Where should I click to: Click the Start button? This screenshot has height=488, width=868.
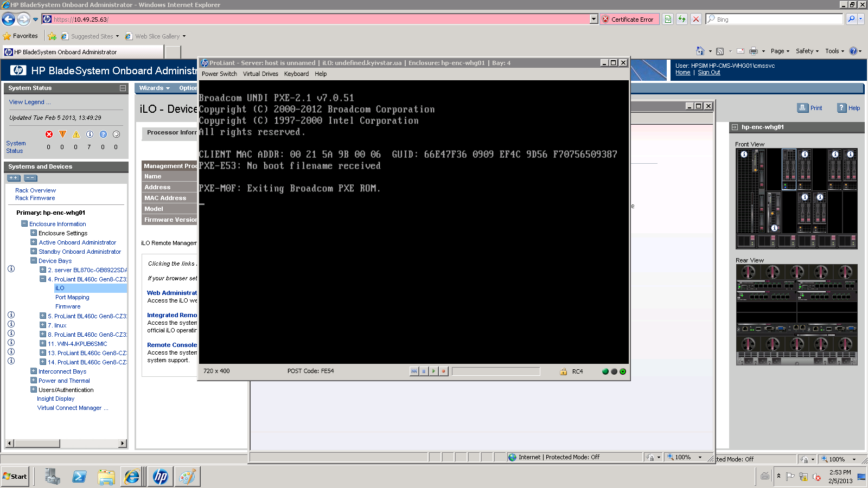(15, 477)
